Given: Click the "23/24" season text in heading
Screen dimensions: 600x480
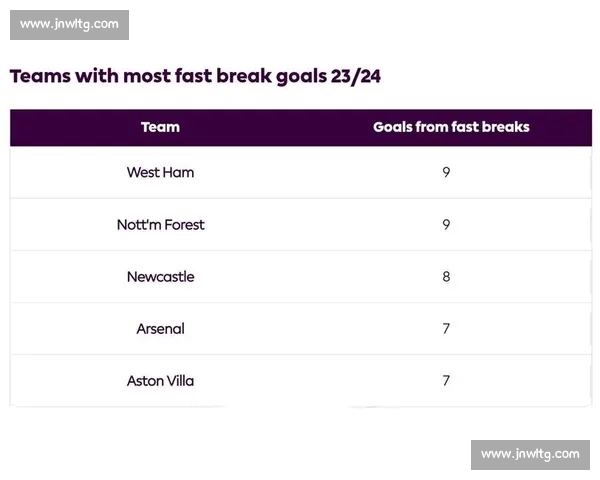Looking at the screenshot, I should (356, 76).
